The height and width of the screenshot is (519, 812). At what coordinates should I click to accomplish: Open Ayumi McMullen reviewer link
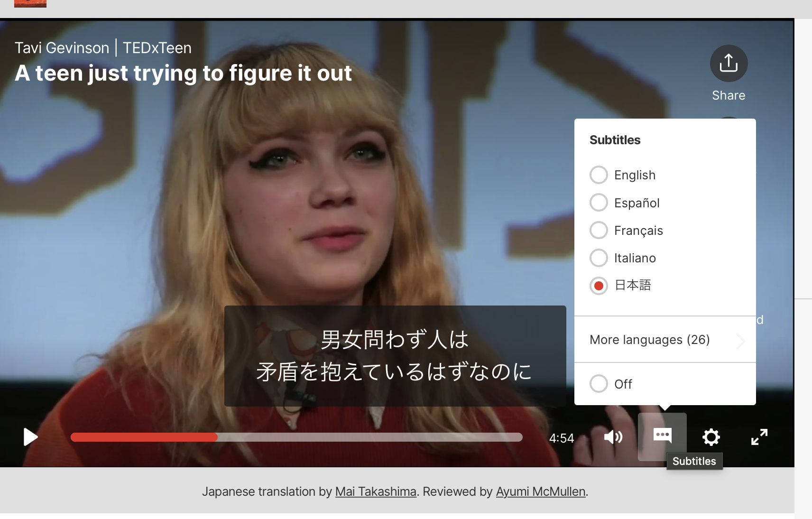tap(540, 491)
